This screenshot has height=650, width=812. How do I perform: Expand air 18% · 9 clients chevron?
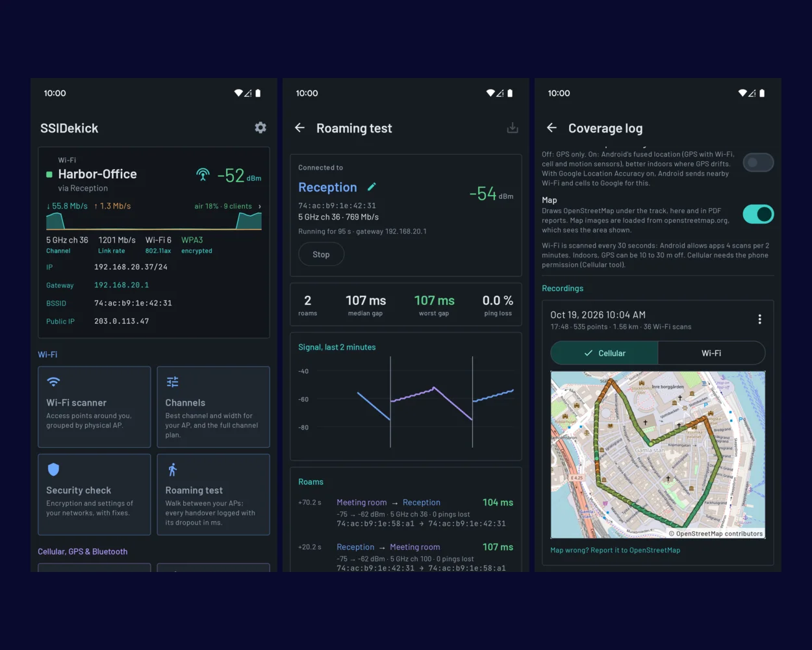pos(260,206)
